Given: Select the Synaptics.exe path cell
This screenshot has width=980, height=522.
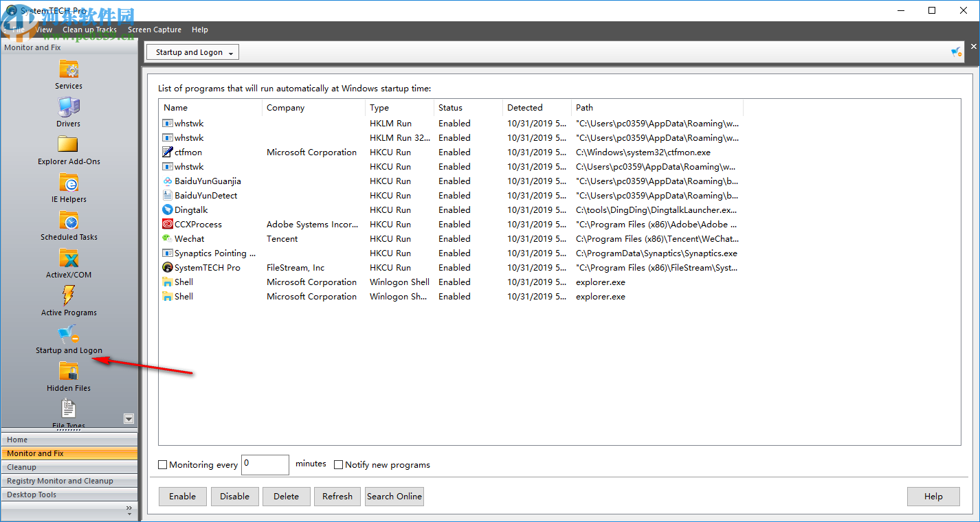Looking at the screenshot, I should click(656, 253).
